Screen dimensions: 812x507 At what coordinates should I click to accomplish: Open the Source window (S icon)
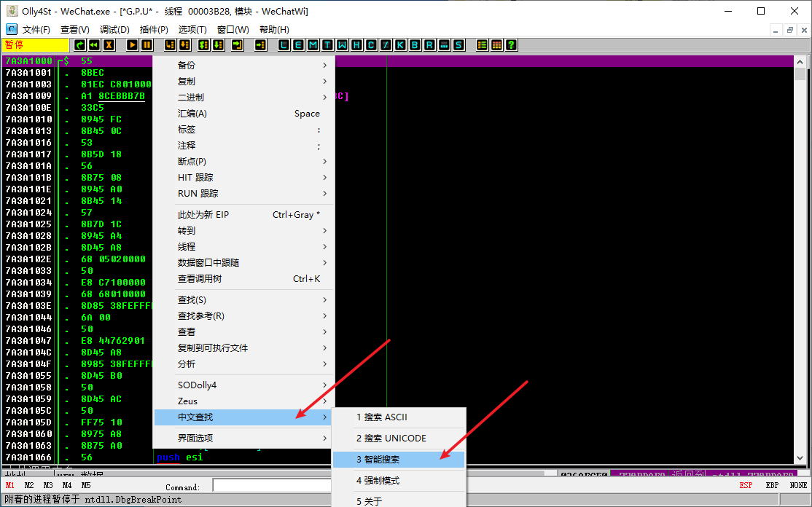point(458,45)
